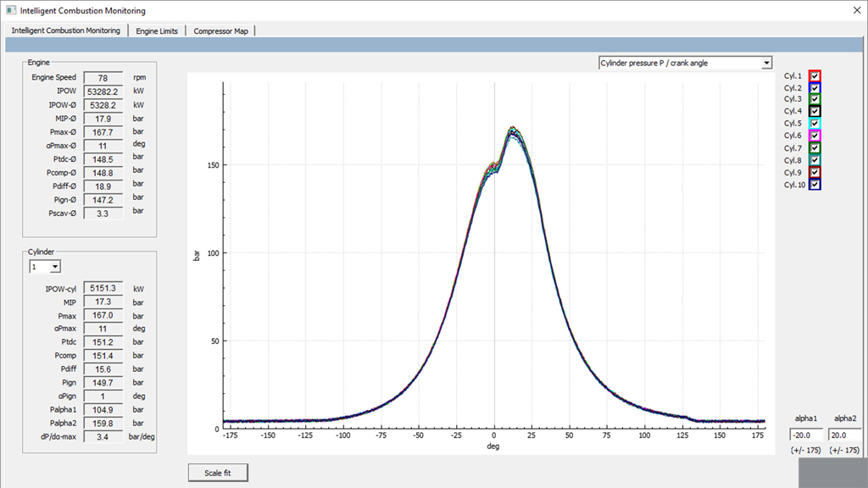Select the IPOW-cyl value 5151.3
Image resolution: width=868 pixels, height=488 pixels.
point(103,288)
